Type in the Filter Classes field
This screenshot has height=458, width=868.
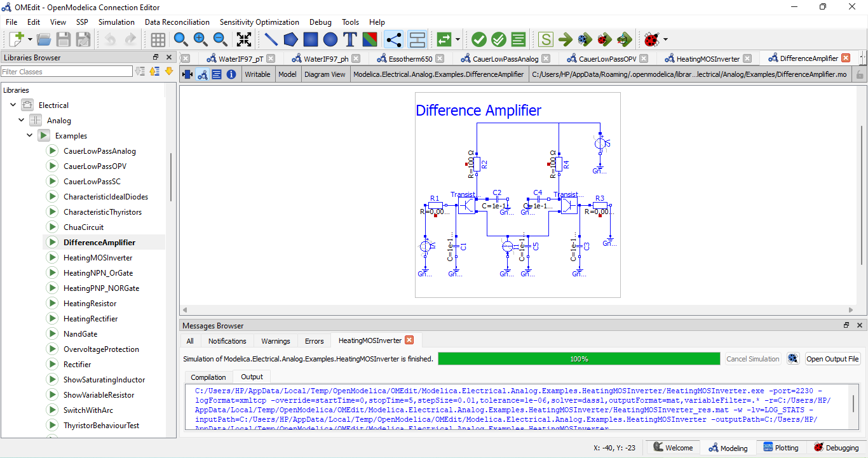click(67, 72)
